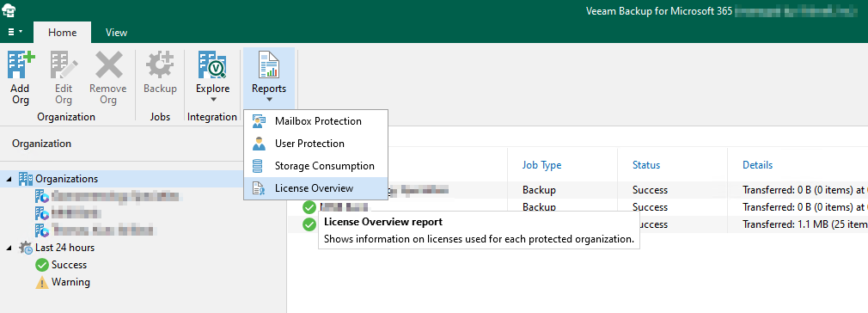Open the Explore integration icon
The height and width of the screenshot is (313, 868).
pos(212,64)
